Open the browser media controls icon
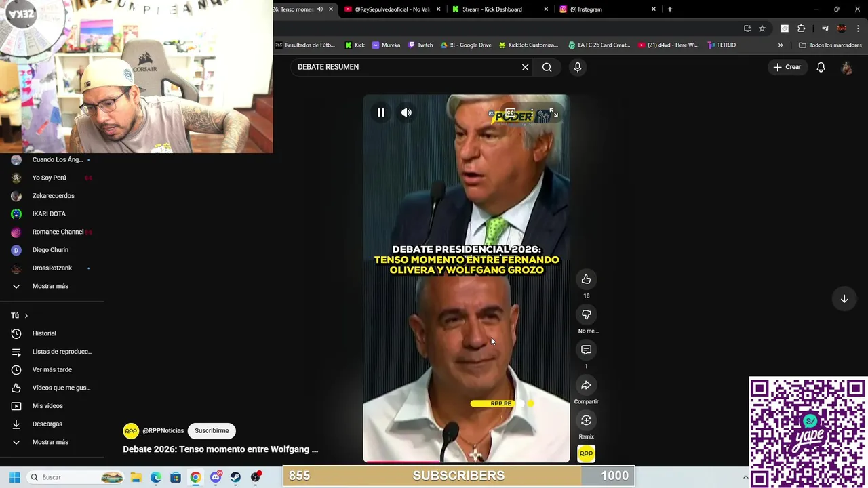This screenshot has height=488, width=868. point(825,28)
